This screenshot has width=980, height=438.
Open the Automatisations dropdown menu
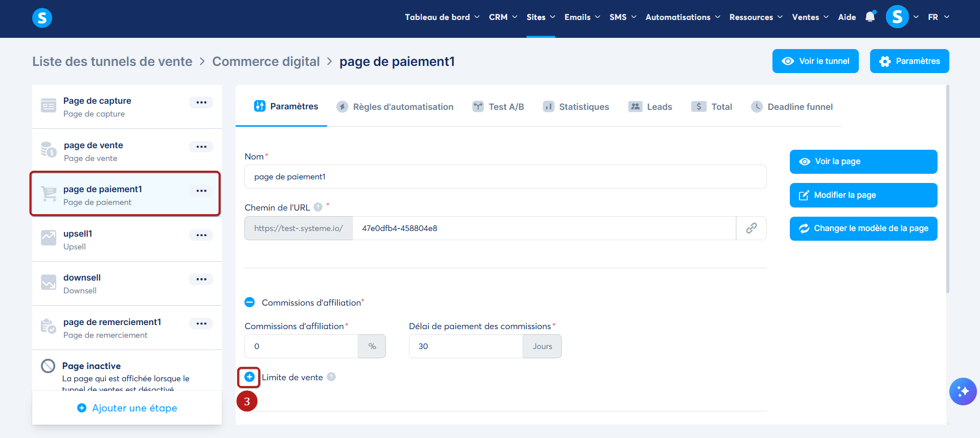[x=683, y=17]
